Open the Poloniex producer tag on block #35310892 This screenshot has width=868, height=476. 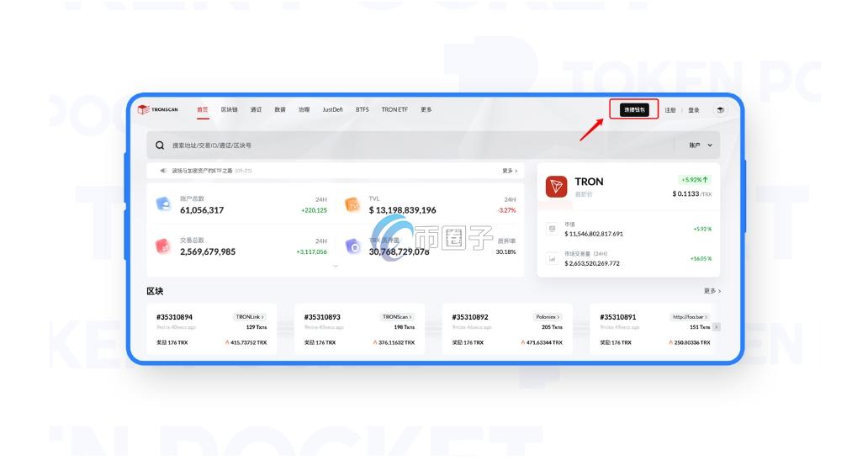click(x=548, y=316)
